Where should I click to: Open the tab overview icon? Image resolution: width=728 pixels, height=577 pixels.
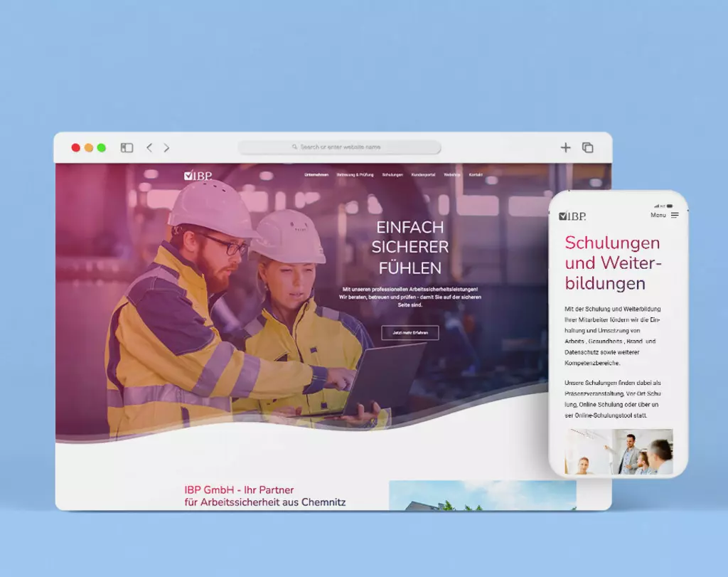(x=588, y=148)
